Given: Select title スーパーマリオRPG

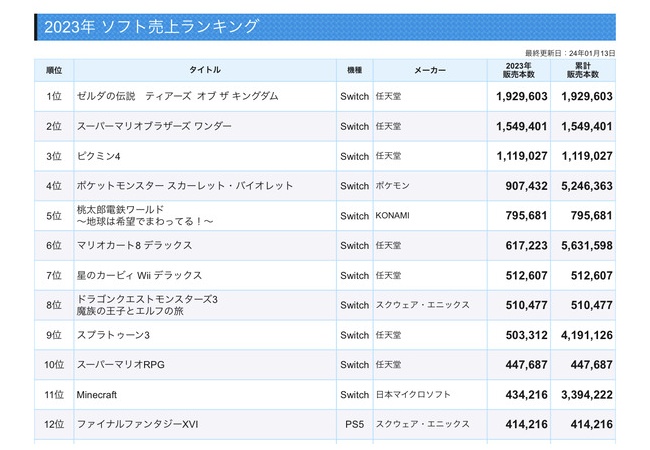Looking at the screenshot, I should pos(121,365).
